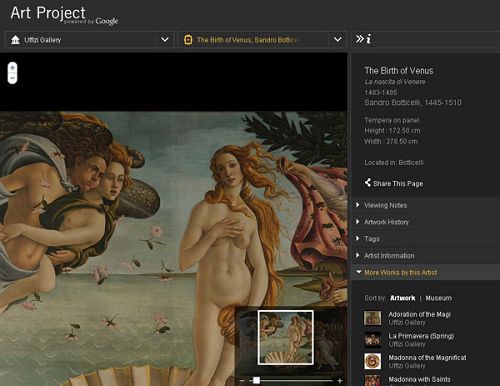Click 'Uffizi Gallery' under Adoration of the Magi

[x=407, y=323]
